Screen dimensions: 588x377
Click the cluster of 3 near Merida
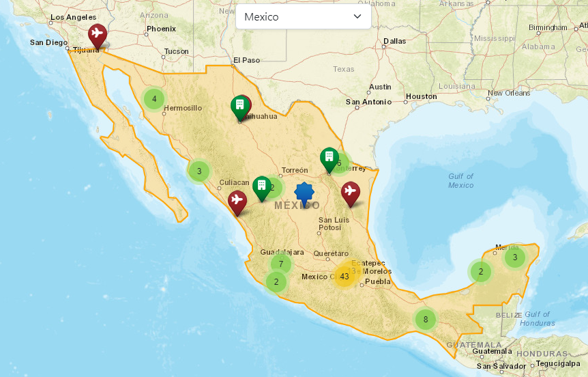515,257
